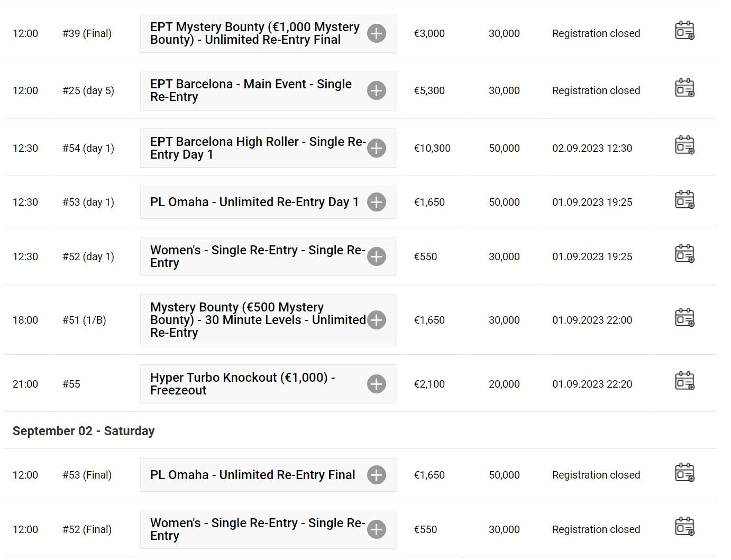Add PL Omaha Final on Saturday to calendar

coord(684,472)
